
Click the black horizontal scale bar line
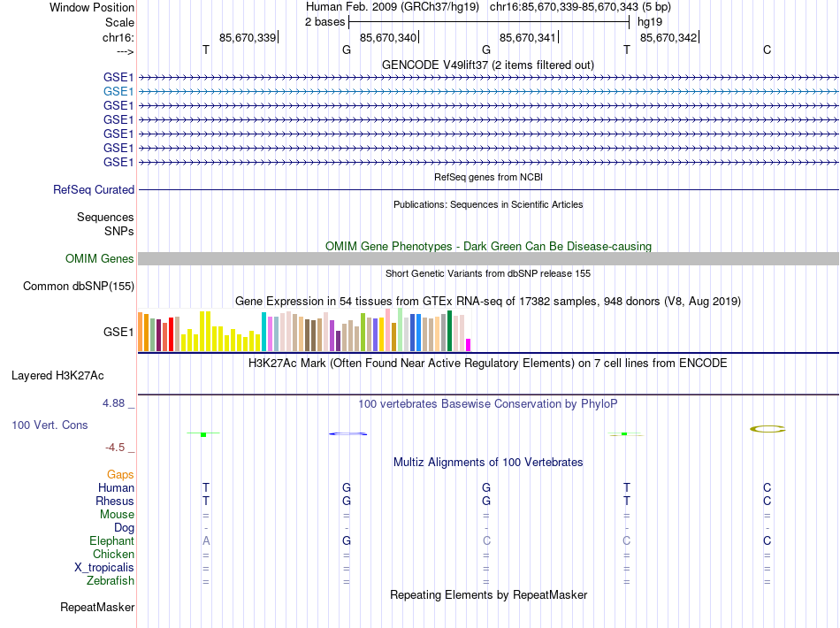coord(489,22)
